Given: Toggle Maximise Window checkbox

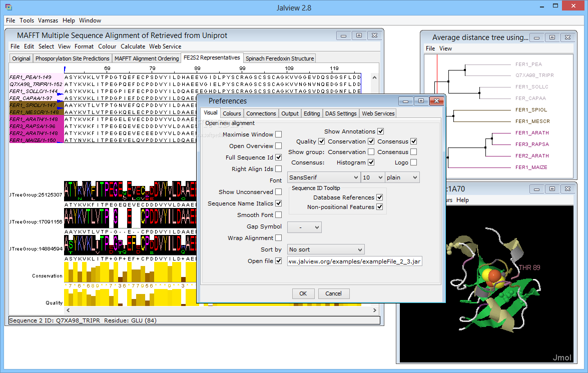Looking at the screenshot, I should [278, 134].
